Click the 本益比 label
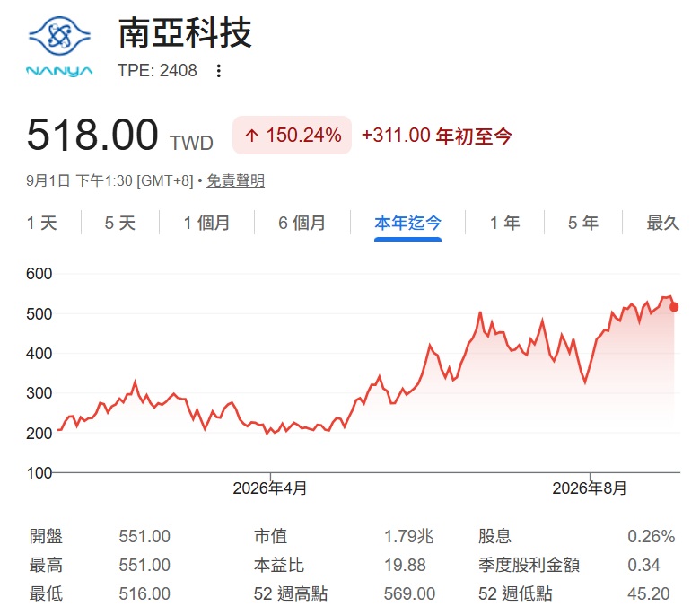 tap(279, 566)
